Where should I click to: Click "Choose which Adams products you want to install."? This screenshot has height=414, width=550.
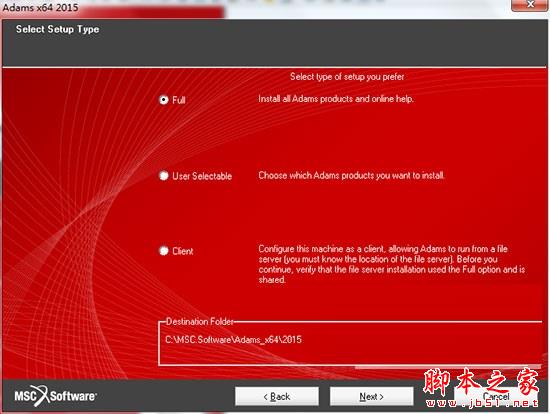click(351, 175)
